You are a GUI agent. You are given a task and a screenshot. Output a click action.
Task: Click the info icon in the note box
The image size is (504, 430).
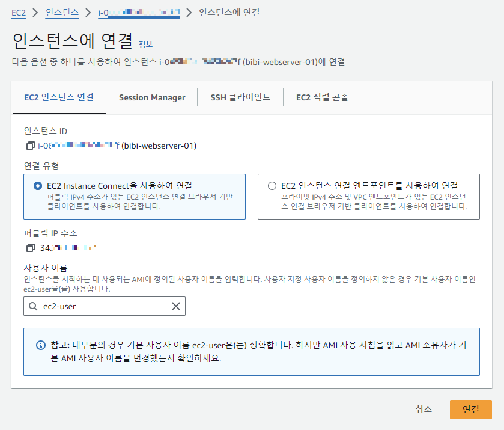pos(40,345)
